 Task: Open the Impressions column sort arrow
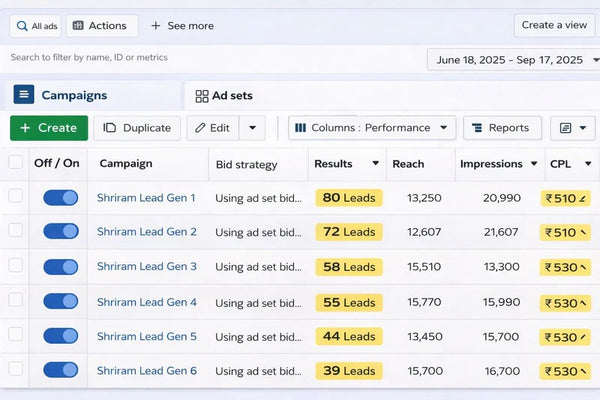[x=534, y=164]
